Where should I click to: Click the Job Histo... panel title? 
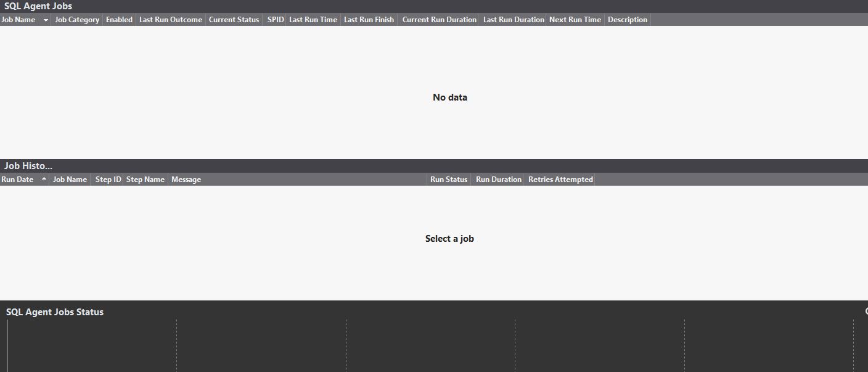click(x=28, y=166)
